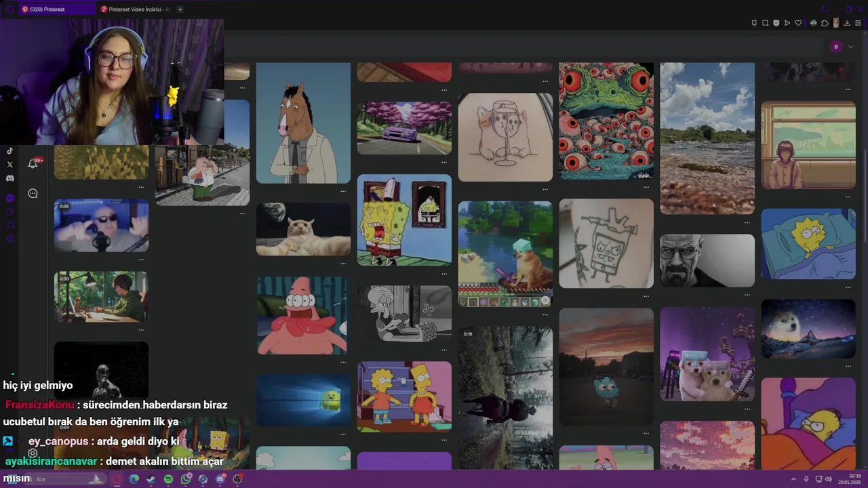Screen dimensions: 868x488
Task: Play the 0:50 person at desk video pin
Action: point(101,297)
